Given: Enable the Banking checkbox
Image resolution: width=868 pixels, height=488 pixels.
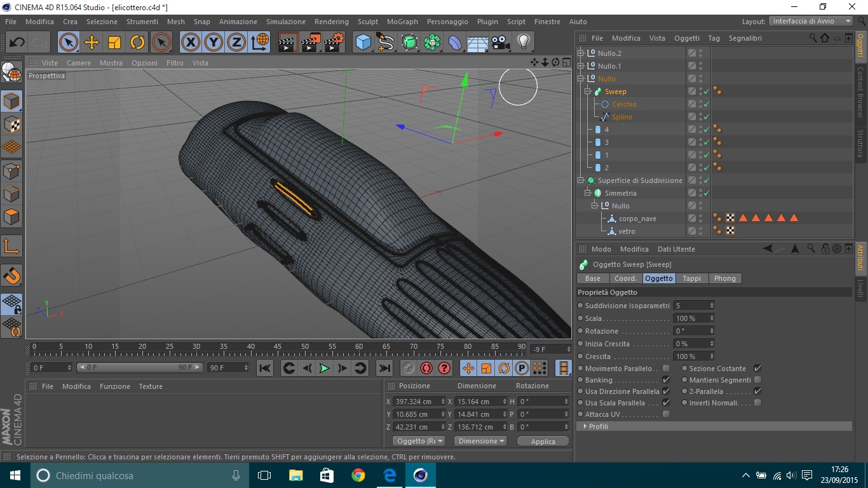Looking at the screenshot, I should [666, 380].
